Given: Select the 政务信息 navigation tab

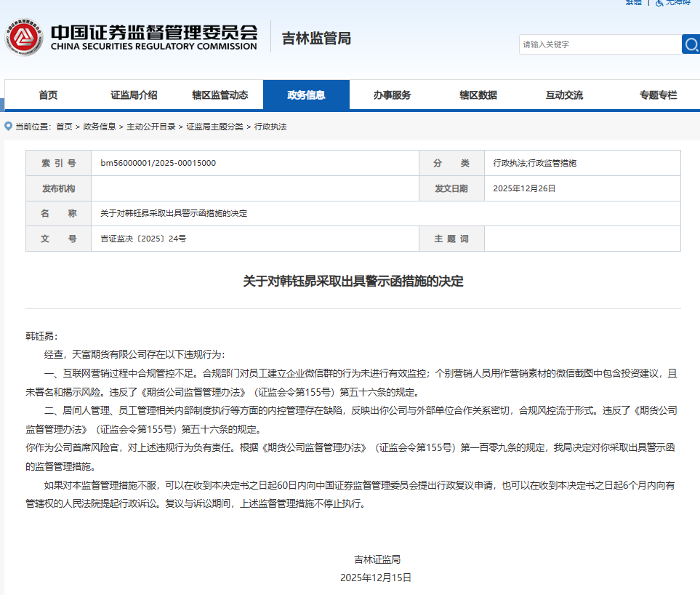Looking at the screenshot, I should tap(306, 95).
